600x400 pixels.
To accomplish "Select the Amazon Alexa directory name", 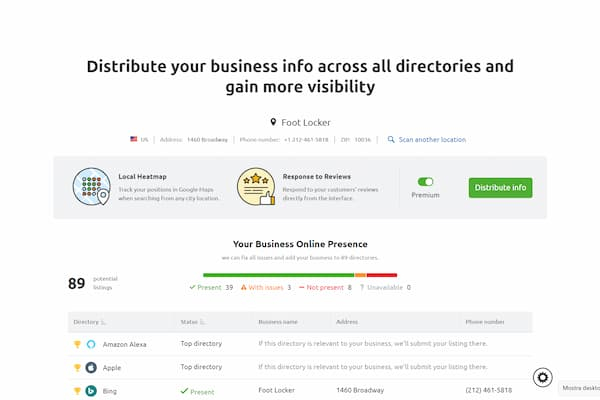I will click(124, 344).
